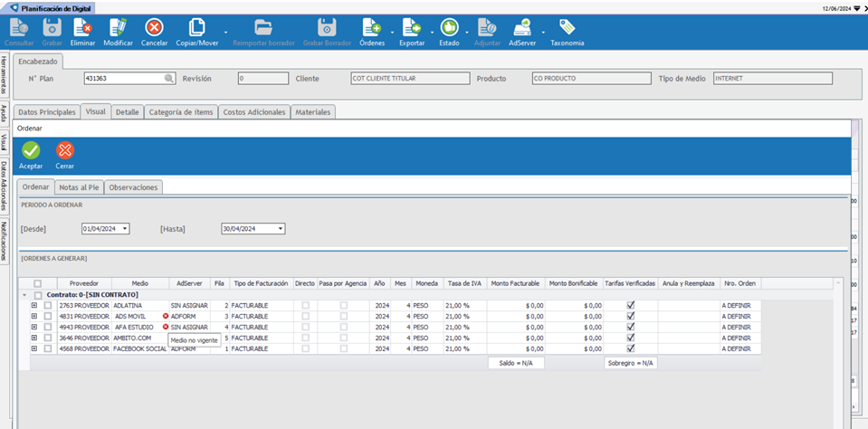Open the Hasta date dropdown
Image resolution: width=868 pixels, height=429 pixels.
click(x=281, y=229)
